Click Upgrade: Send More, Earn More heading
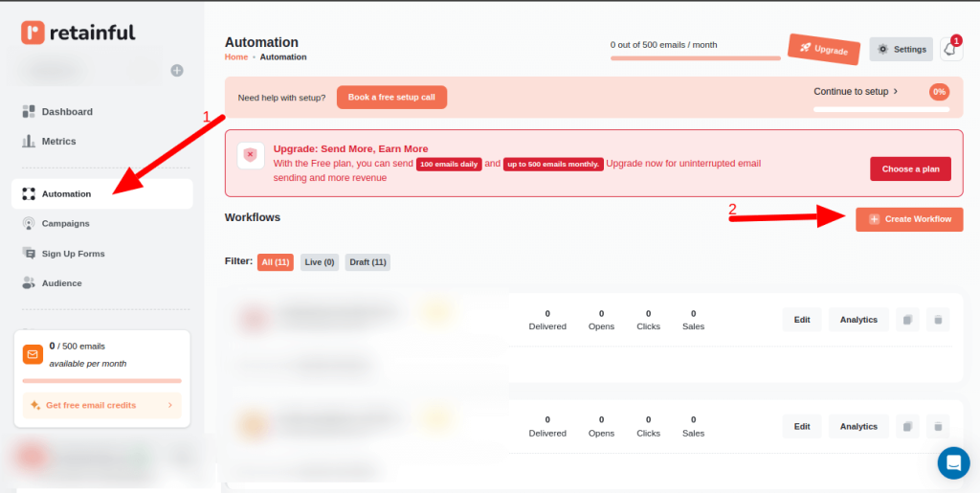Screen dimensions: 980x493 (350, 148)
